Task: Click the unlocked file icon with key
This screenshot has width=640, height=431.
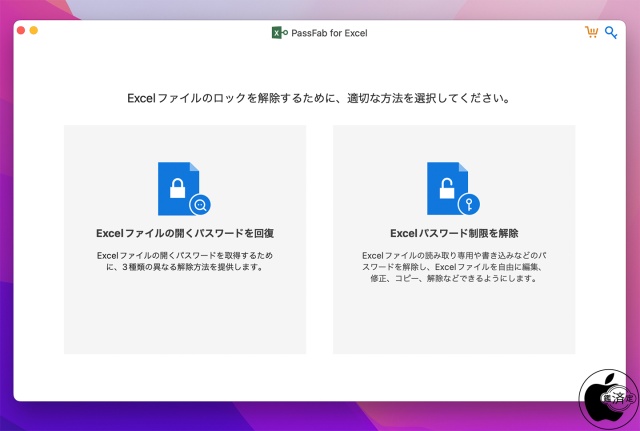Action: [453, 189]
